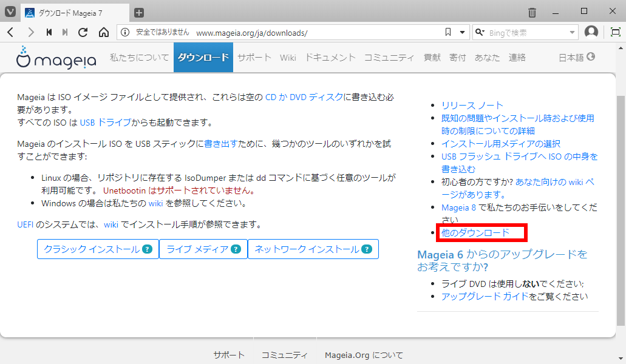Open the wiki link for UEFI installation
Screen dimensions: 626x364
111,224
